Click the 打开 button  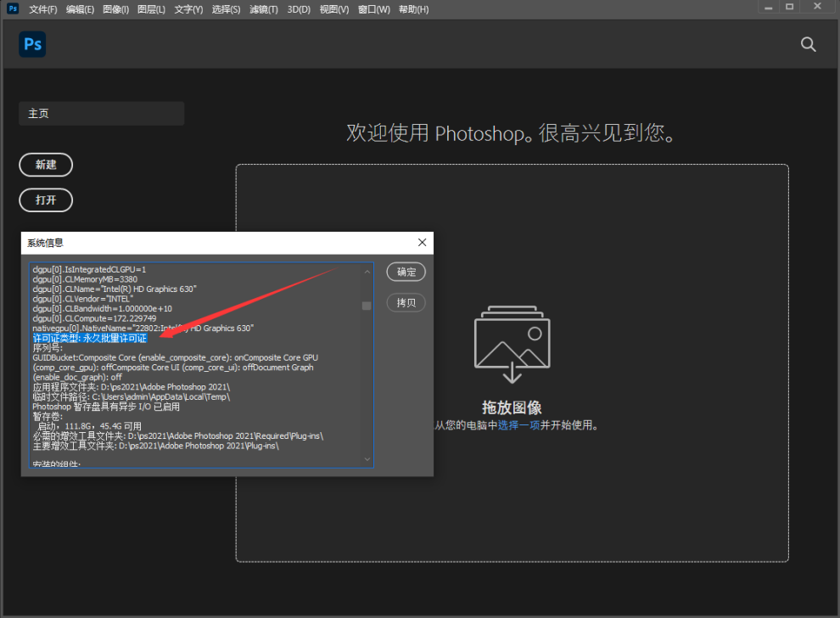[x=46, y=200]
